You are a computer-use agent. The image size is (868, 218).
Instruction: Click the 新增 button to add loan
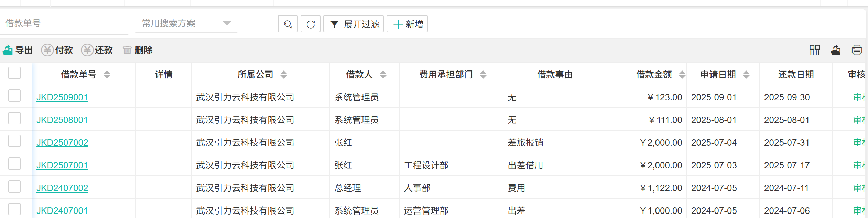click(x=407, y=24)
